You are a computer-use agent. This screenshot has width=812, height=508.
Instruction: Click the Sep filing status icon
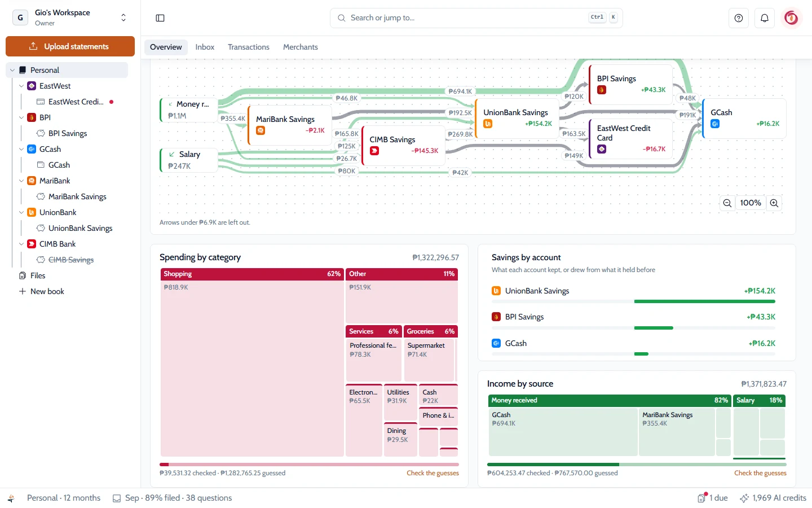117,498
